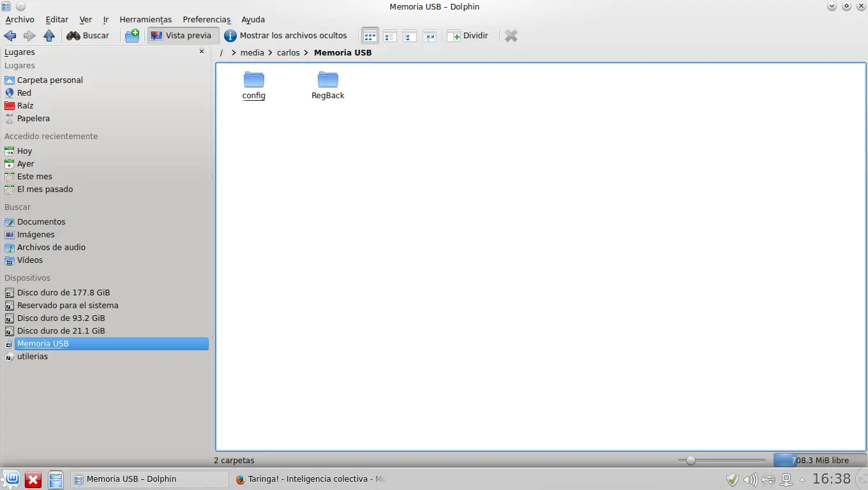This screenshot has width=868, height=490.
Task: Go forward with the right arrow button
Action: pos(29,36)
